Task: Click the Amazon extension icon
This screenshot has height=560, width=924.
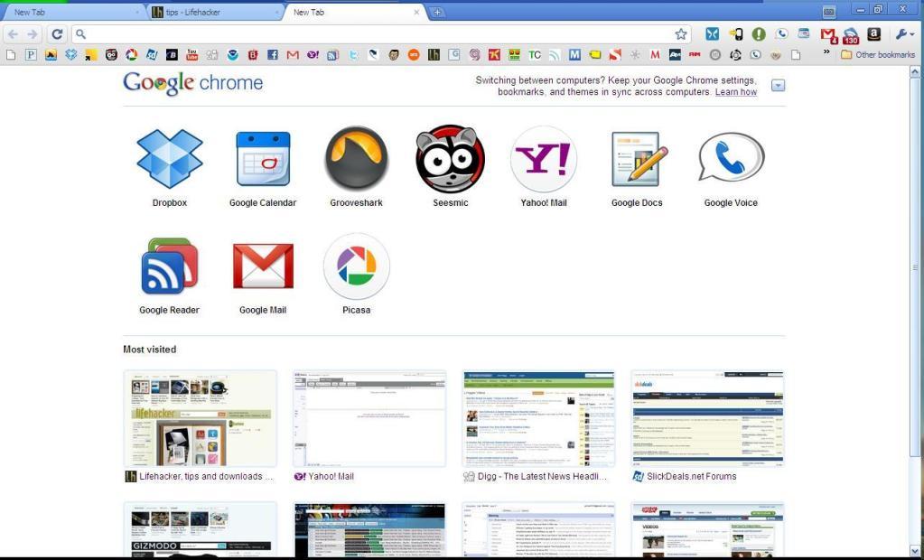Action: [x=873, y=33]
